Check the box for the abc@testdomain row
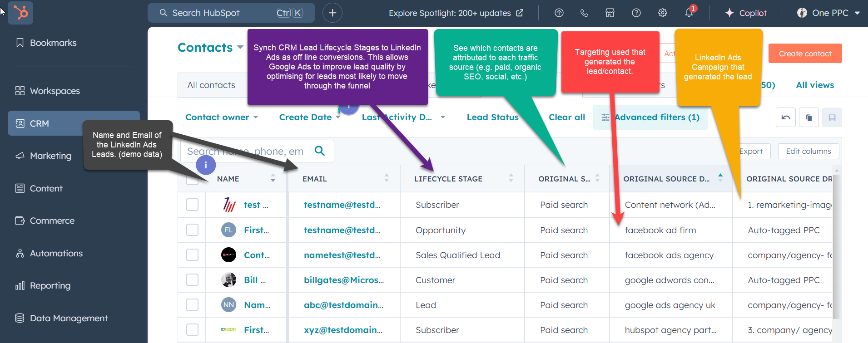Screen dimensions: 868x343 [x=192, y=305]
